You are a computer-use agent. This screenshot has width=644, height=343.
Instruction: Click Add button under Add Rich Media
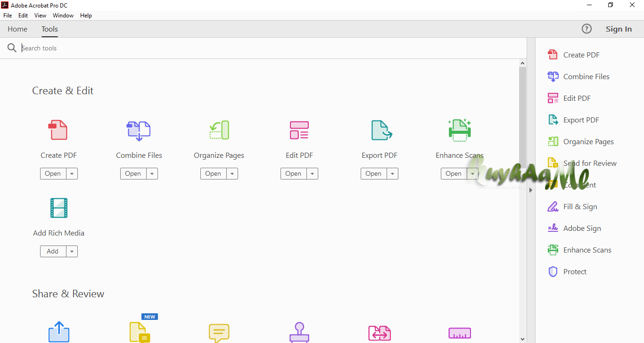tap(53, 251)
